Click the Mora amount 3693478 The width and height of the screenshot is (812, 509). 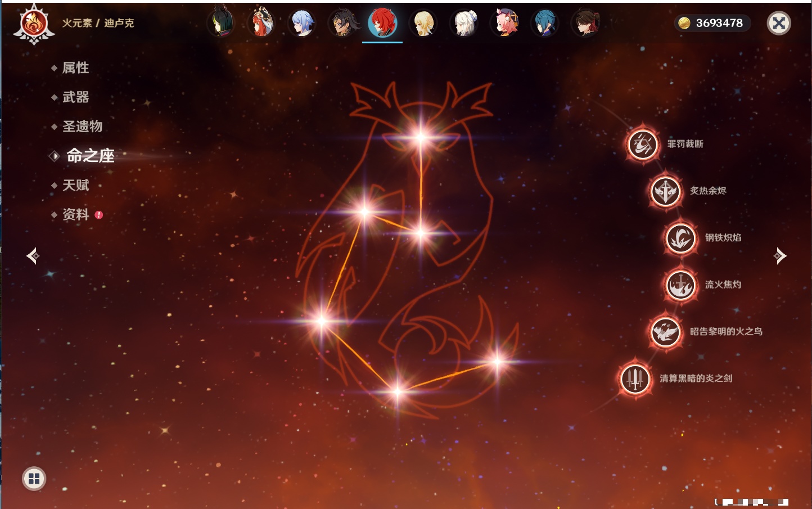click(719, 23)
